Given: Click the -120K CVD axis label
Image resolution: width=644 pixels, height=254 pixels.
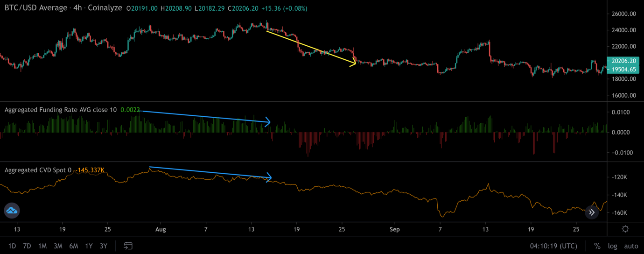Looking at the screenshot, I should click(x=619, y=177).
